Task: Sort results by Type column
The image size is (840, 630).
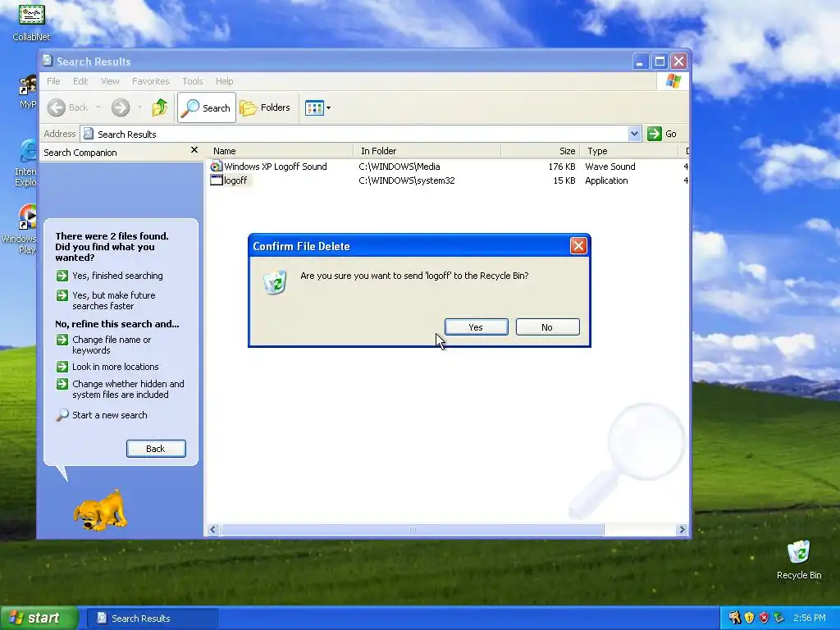Action: tap(629, 151)
